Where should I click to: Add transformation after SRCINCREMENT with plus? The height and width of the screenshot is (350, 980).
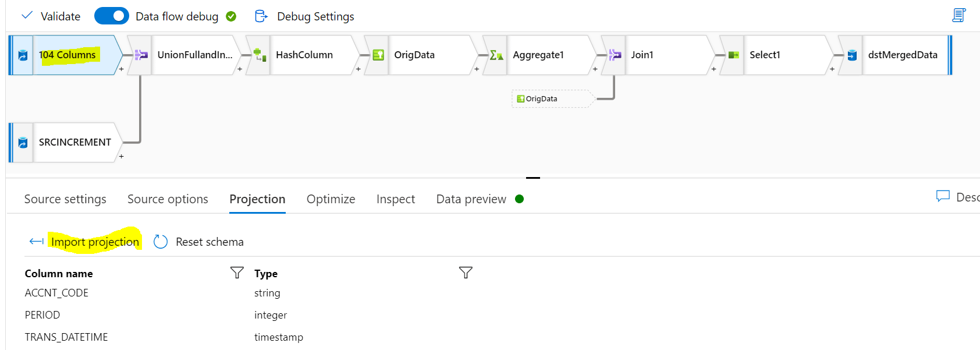121,156
